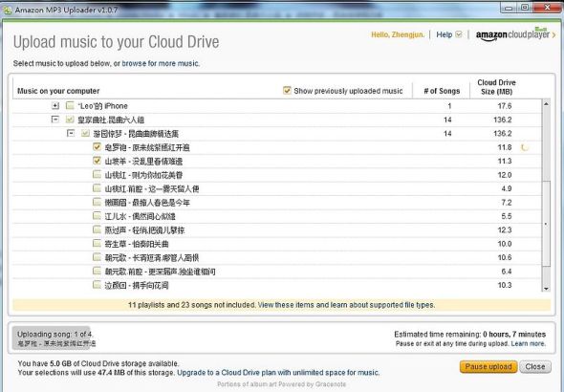
Task: Open the Learn more link
Action: [528, 344]
